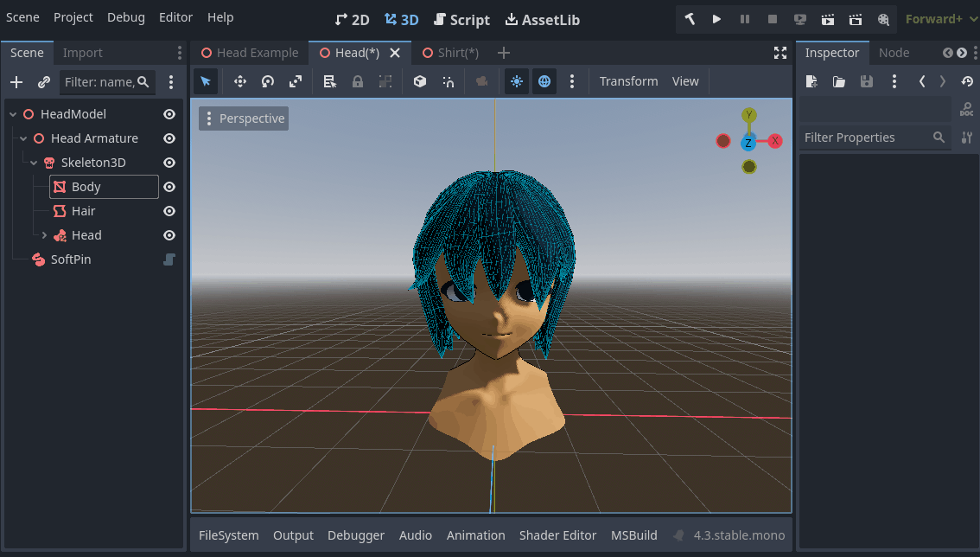
Task: Open the Editor menu
Action: click(175, 17)
